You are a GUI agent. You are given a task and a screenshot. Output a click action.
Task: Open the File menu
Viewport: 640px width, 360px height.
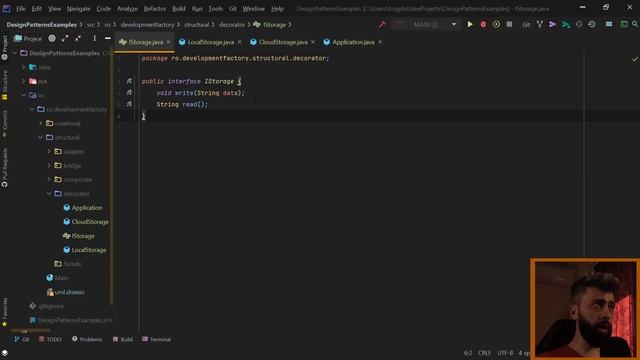click(20, 9)
